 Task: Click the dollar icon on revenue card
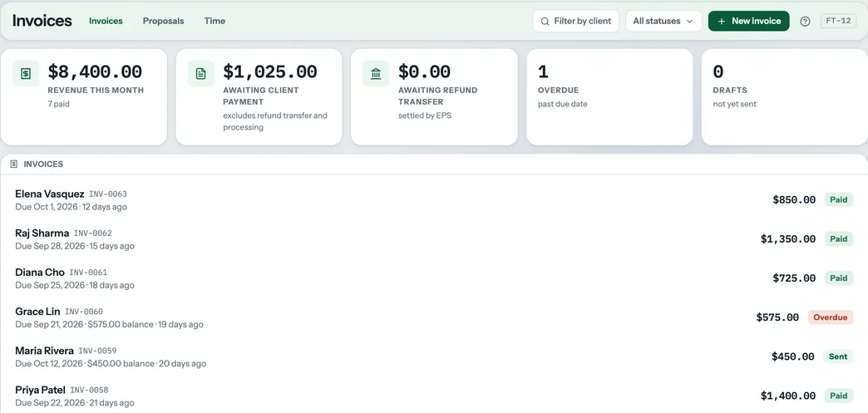[x=26, y=74]
